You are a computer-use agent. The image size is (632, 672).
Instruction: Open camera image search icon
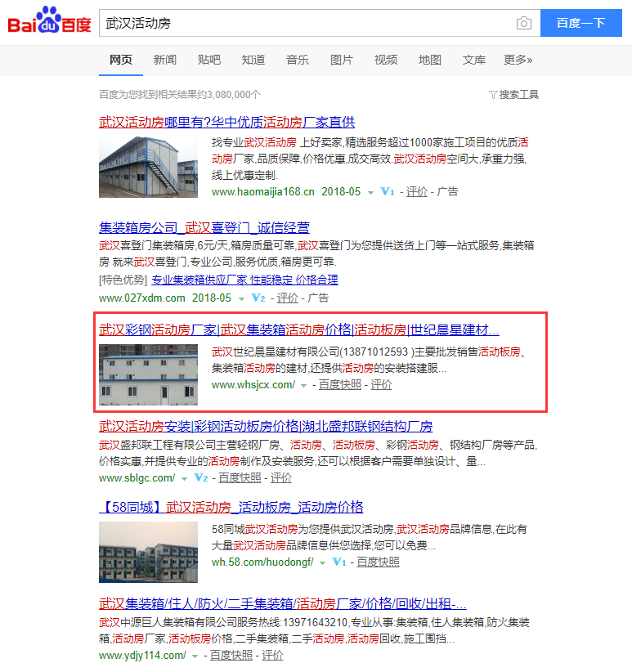(x=523, y=23)
